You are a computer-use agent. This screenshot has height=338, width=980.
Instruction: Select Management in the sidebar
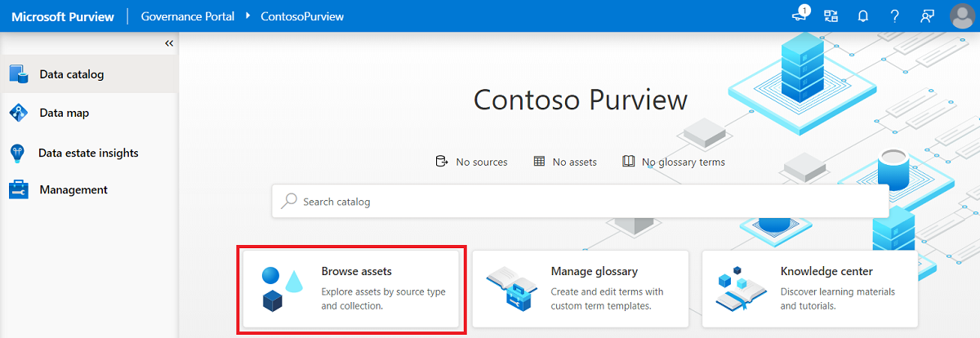click(73, 190)
